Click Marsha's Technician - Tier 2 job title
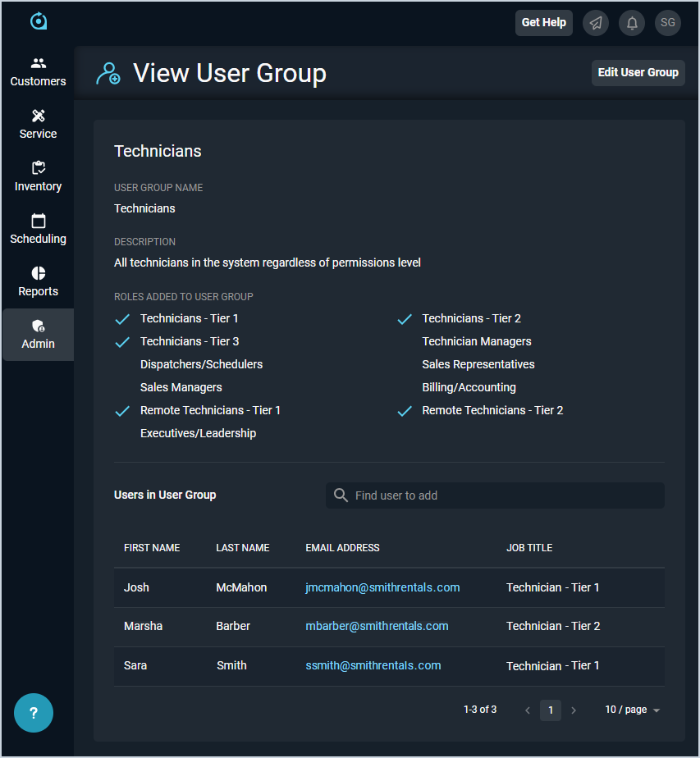 coord(553,627)
